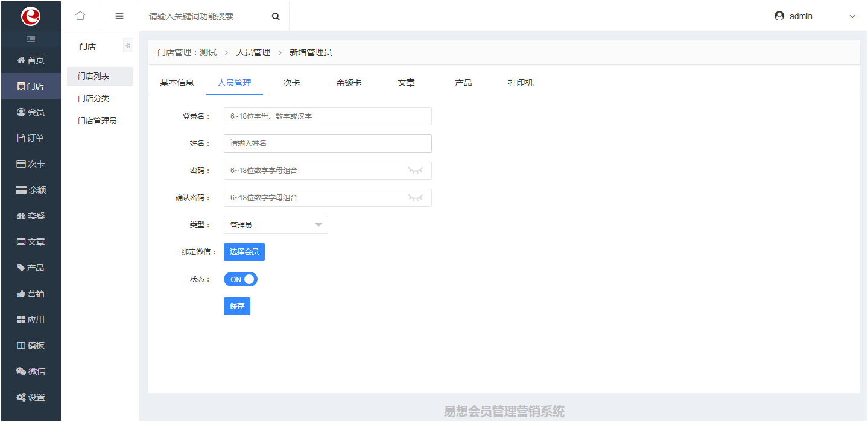This screenshot has width=868, height=422.
Task: Click the 保存 button
Action: point(237,306)
